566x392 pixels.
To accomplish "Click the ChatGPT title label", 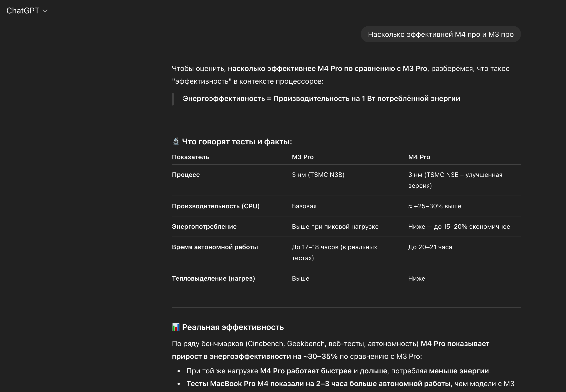I will pyautogui.click(x=23, y=11).
